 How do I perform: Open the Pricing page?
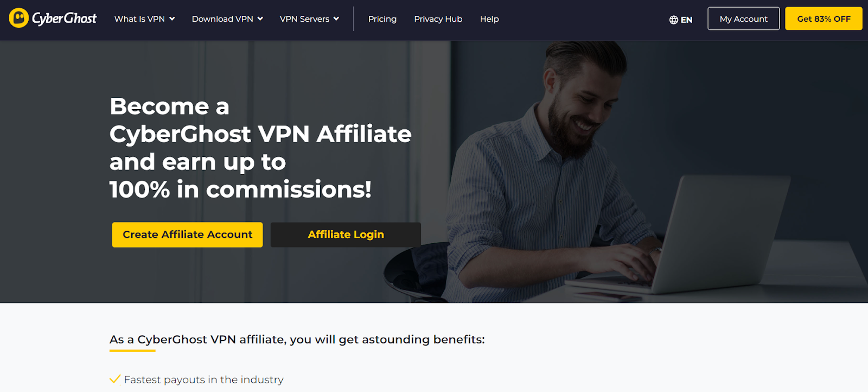382,18
